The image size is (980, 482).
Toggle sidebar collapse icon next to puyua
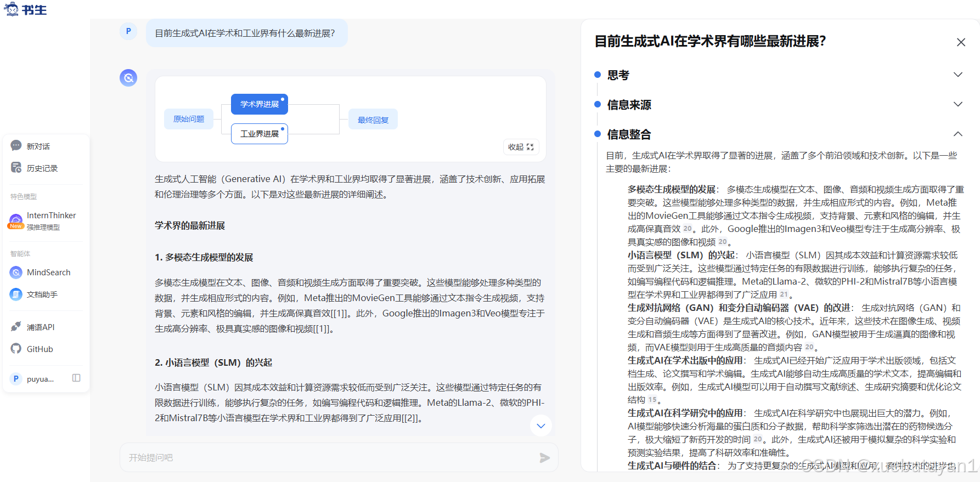point(76,378)
